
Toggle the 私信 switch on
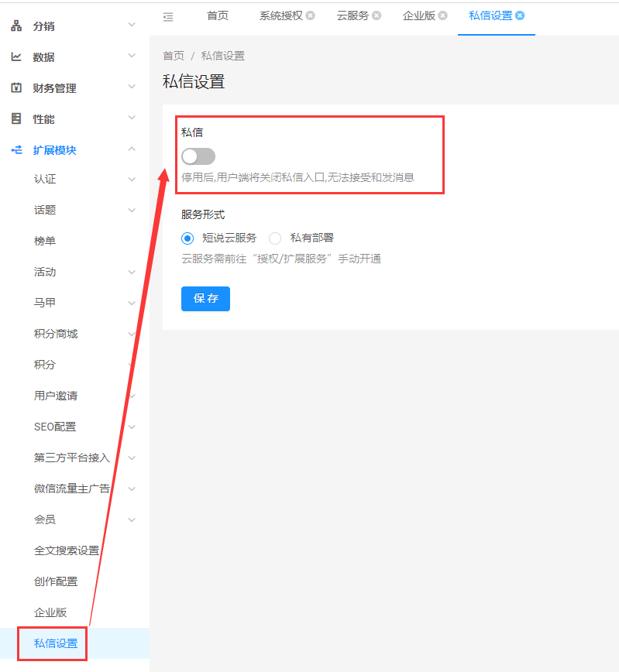click(x=198, y=156)
